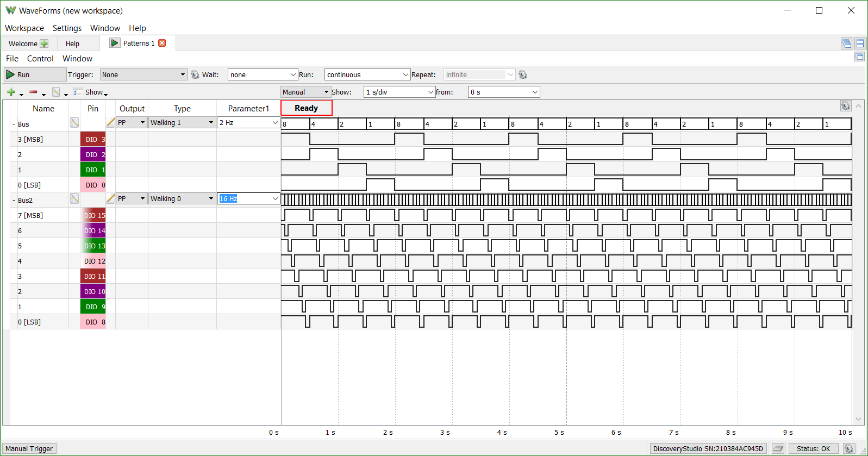Viewport: 868px width, 456px height.
Task: Click the 16 Hz parameter field
Action: (x=248, y=198)
